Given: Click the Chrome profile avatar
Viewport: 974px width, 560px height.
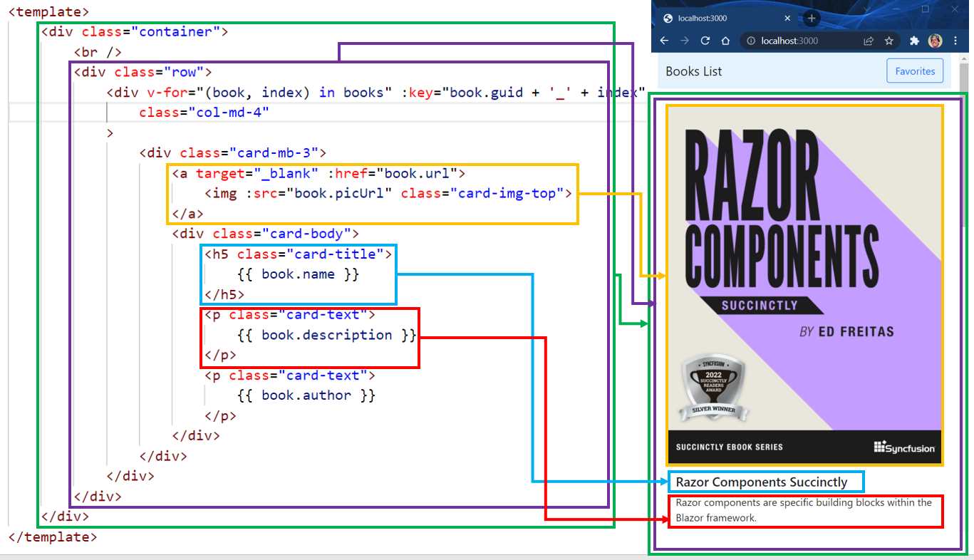Looking at the screenshot, I should tap(934, 41).
